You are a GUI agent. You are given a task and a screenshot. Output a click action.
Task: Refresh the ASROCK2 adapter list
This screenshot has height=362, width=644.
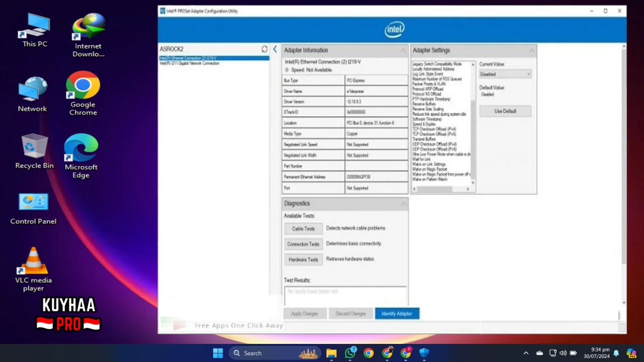click(265, 49)
